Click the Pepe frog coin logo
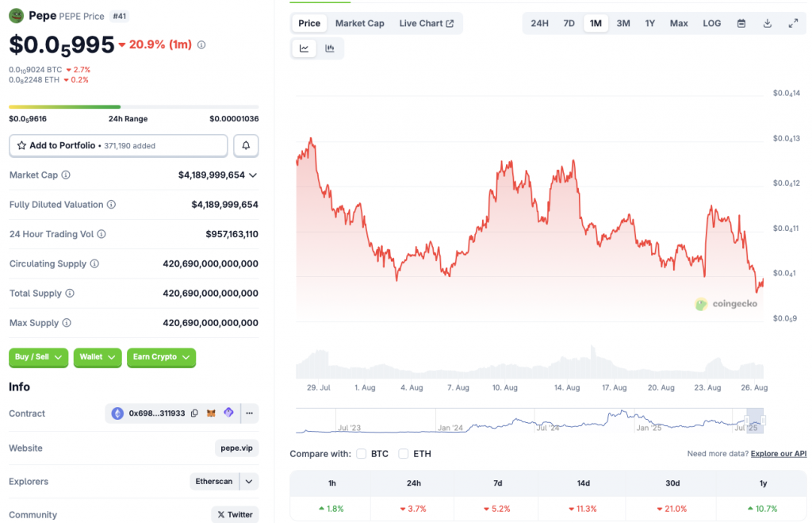This screenshot has height=523, width=812. pos(17,16)
